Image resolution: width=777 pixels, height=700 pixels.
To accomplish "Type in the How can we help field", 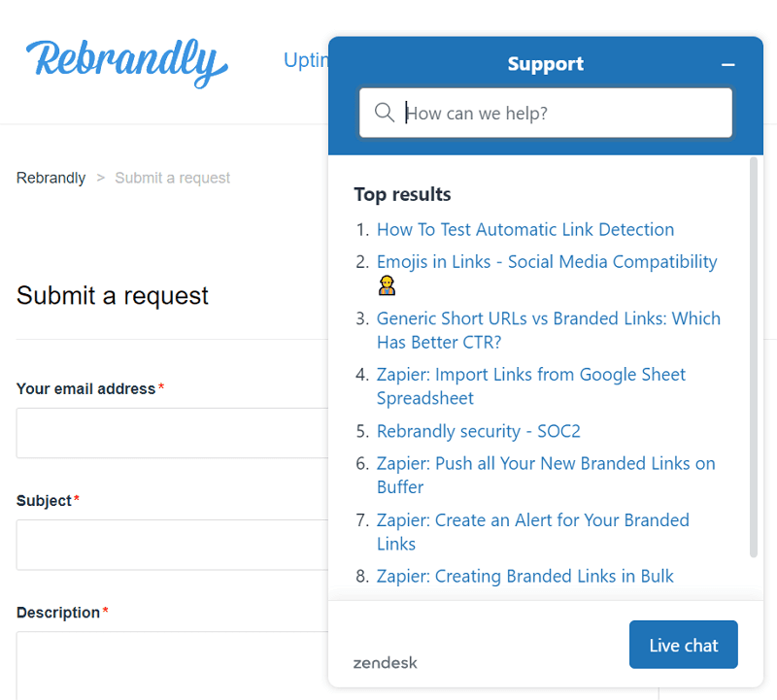I will coord(563,114).
